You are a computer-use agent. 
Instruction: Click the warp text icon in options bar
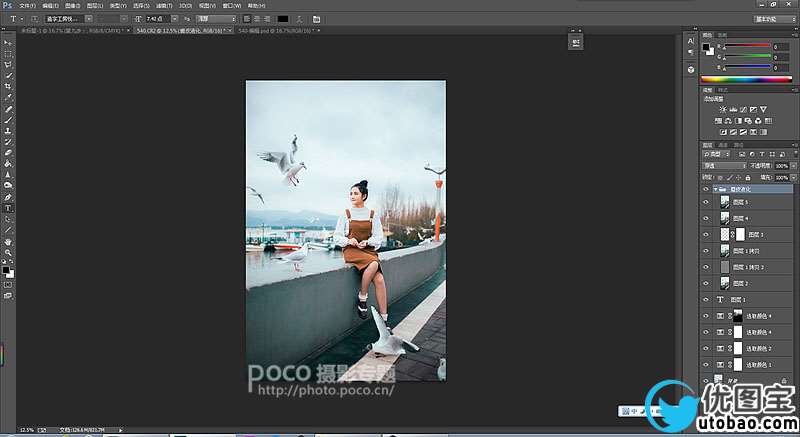click(299, 19)
